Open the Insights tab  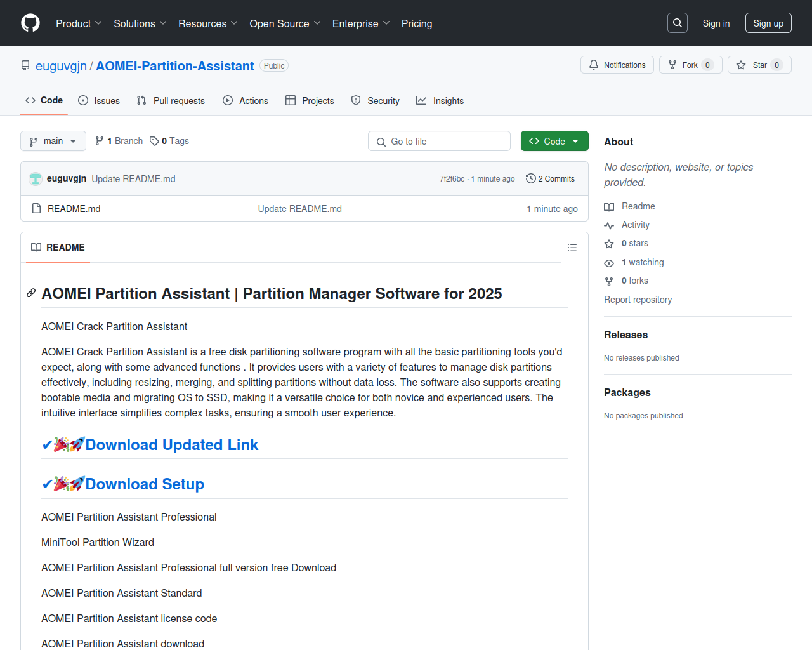[440, 100]
